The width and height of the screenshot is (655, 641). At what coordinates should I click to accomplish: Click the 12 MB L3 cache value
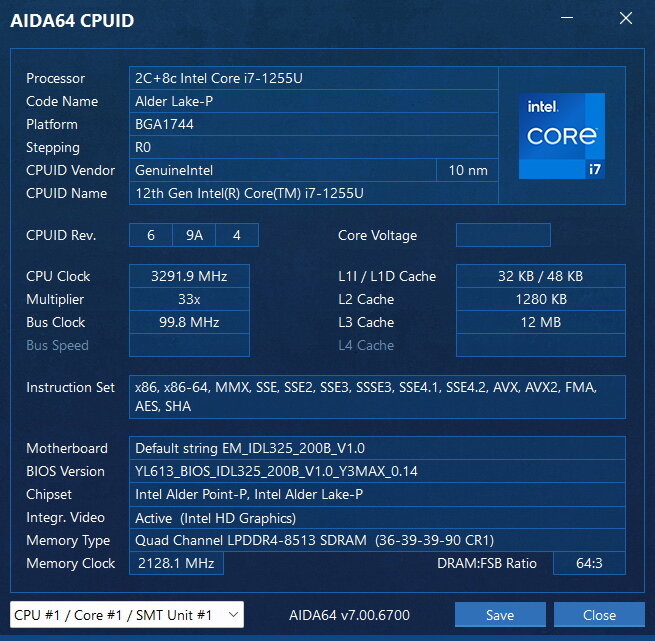[x=541, y=322]
